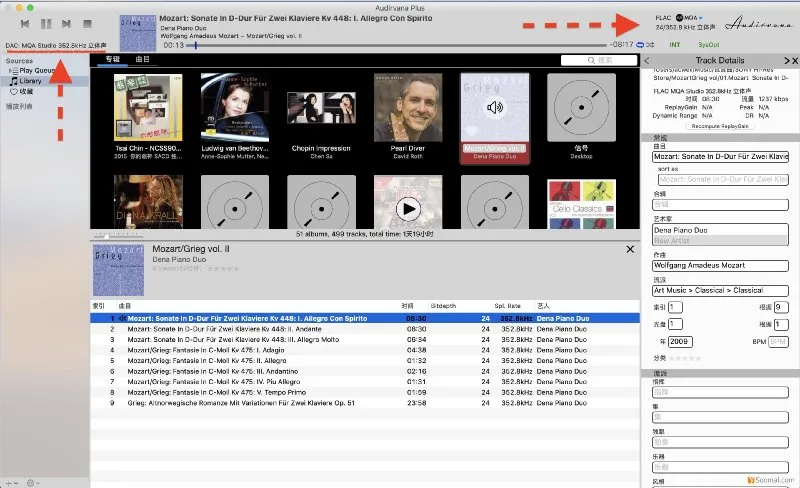Viewport: 800px width, 488px height.
Task: Click the 合辑 compilation field
Action: tap(720, 204)
